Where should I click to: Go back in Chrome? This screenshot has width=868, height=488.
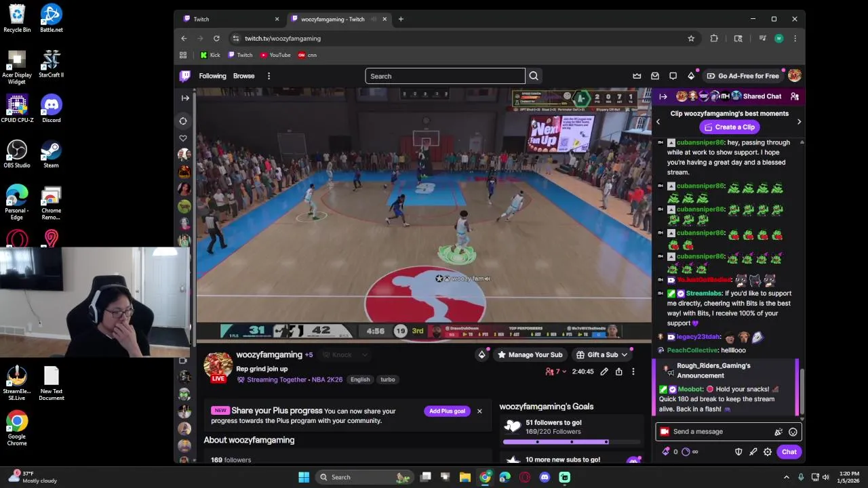(x=185, y=39)
